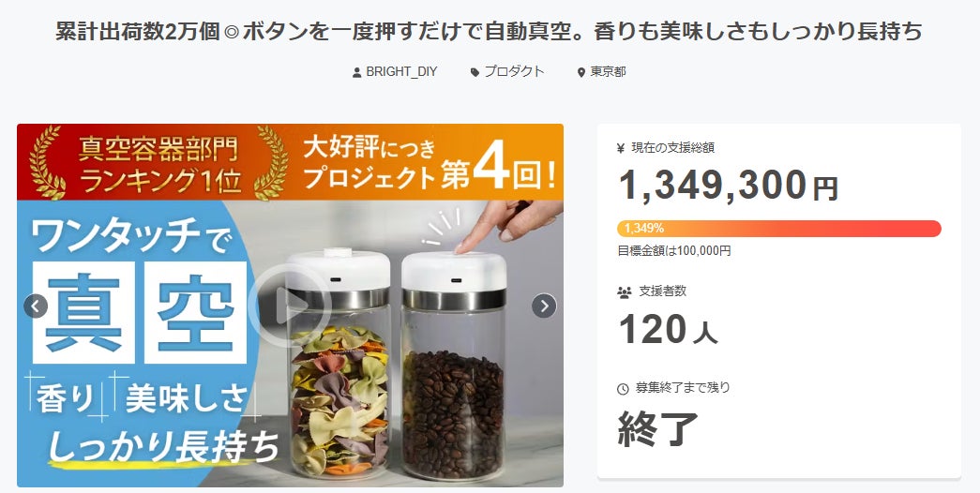Click the location pin icon beside 東京都
This screenshot has width=980, height=493.
point(581,72)
